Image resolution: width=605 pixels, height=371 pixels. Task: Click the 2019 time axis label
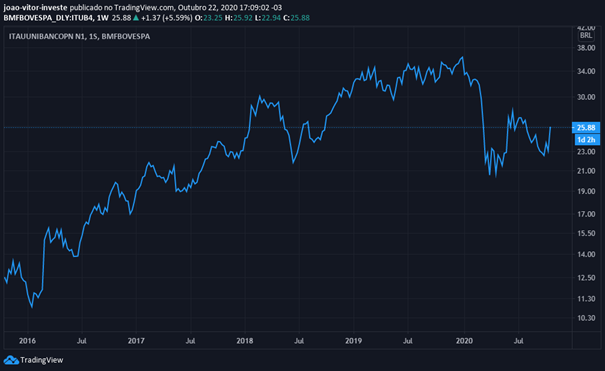click(x=353, y=341)
